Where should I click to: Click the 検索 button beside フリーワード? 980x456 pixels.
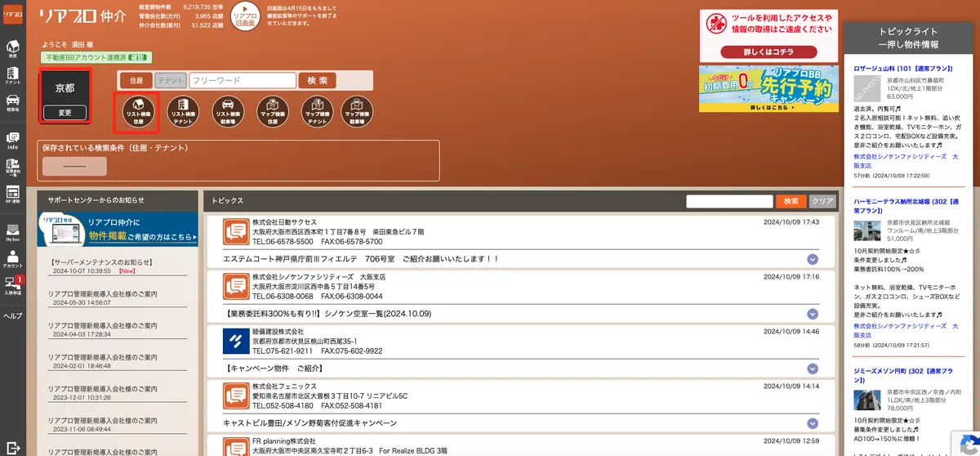[318, 80]
